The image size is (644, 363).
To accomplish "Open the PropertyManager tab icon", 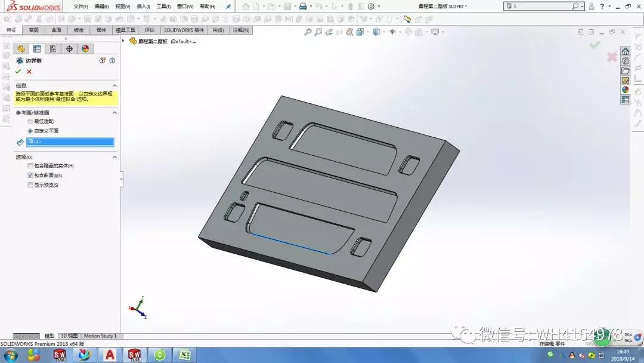I will [x=37, y=49].
